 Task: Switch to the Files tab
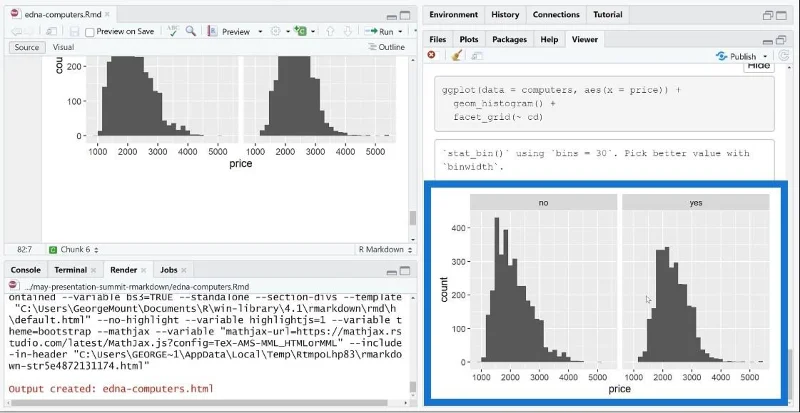[x=437, y=39]
